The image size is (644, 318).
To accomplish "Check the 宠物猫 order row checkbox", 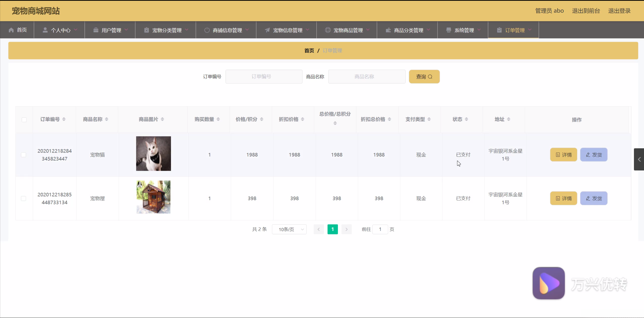I will click(24, 155).
